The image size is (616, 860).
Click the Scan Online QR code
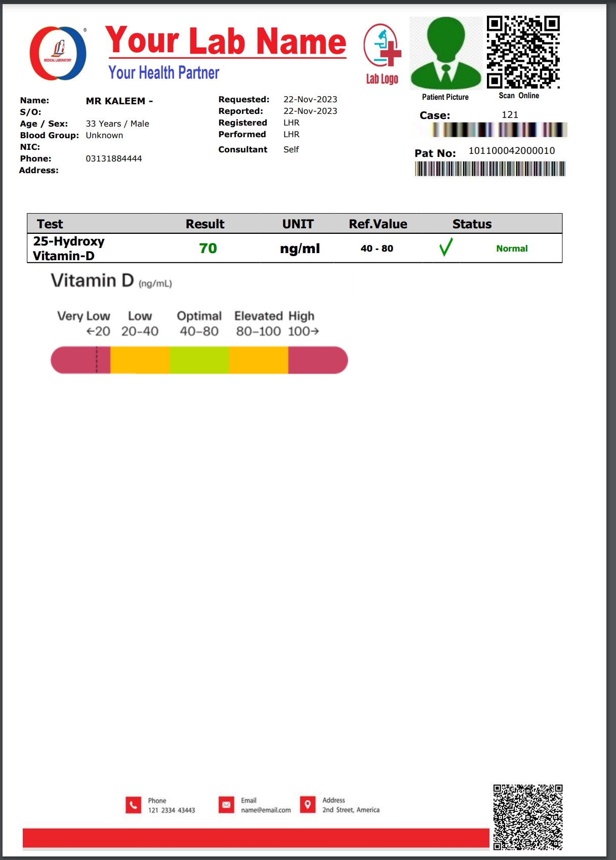click(x=523, y=52)
